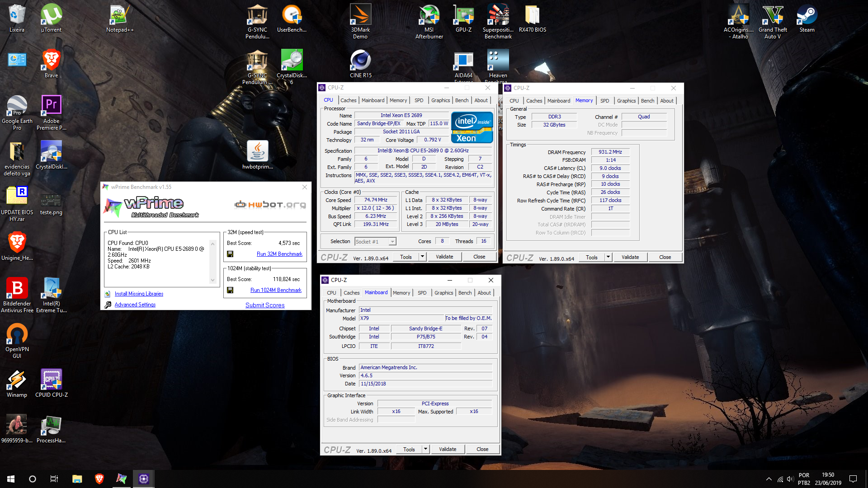The image size is (868, 488).
Task: Open Winamp desktop icon
Action: 17,383
